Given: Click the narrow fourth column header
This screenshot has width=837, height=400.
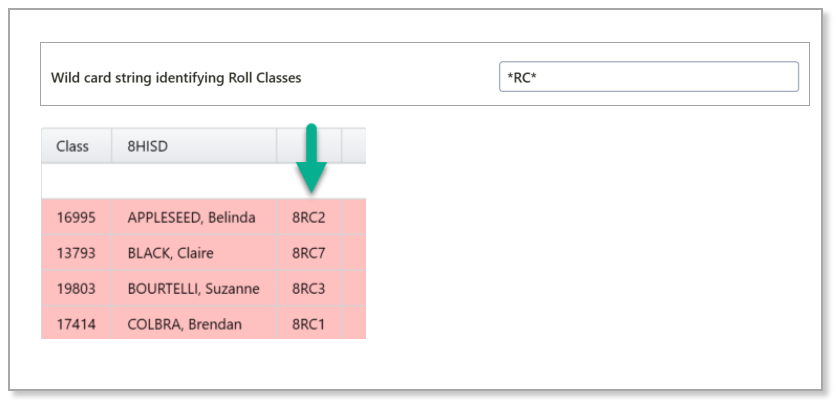Looking at the screenshot, I should pyautogui.click(x=354, y=146).
